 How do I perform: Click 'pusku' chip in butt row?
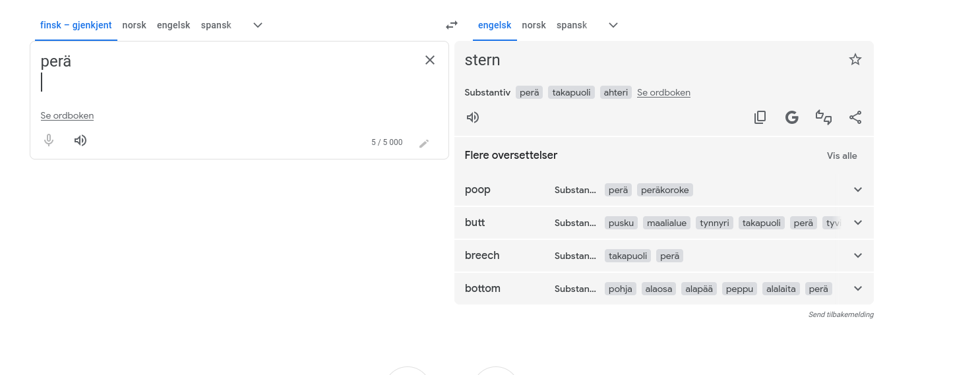pyautogui.click(x=621, y=223)
